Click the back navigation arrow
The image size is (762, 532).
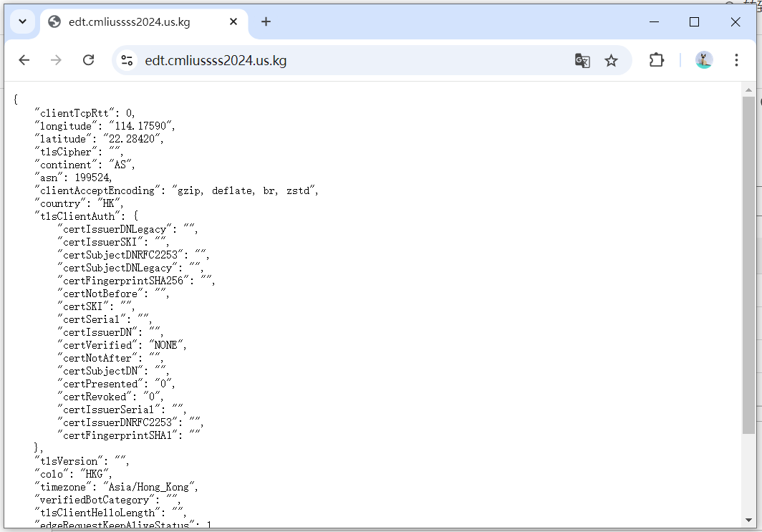click(24, 60)
